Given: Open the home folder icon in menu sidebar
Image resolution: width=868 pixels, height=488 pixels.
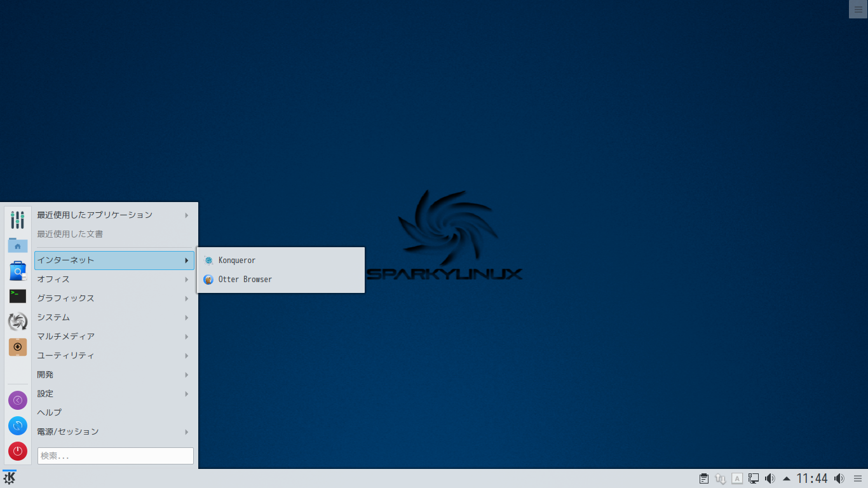Looking at the screenshot, I should (18, 245).
